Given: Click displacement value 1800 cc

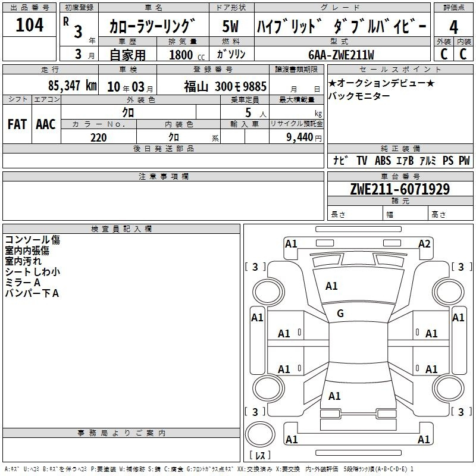Looking at the screenshot, I should pyautogui.click(x=186, y=55).
